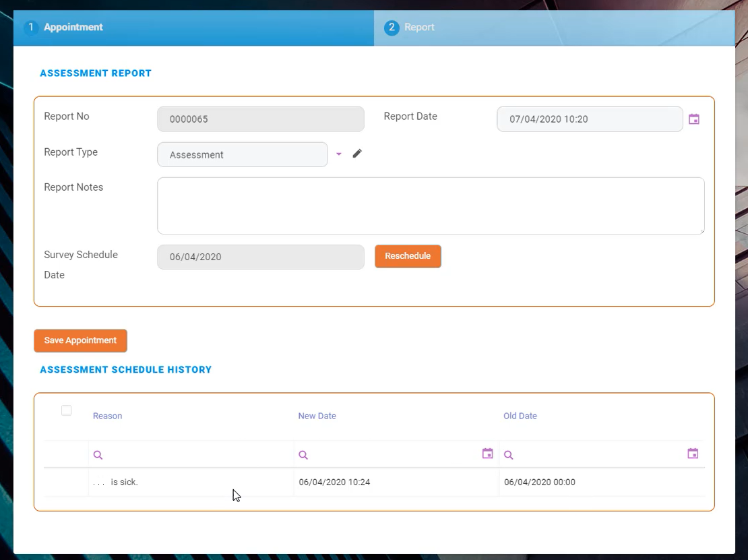
Task: Click the Survey Schedule Date field
Action: [x=260, y=257]
